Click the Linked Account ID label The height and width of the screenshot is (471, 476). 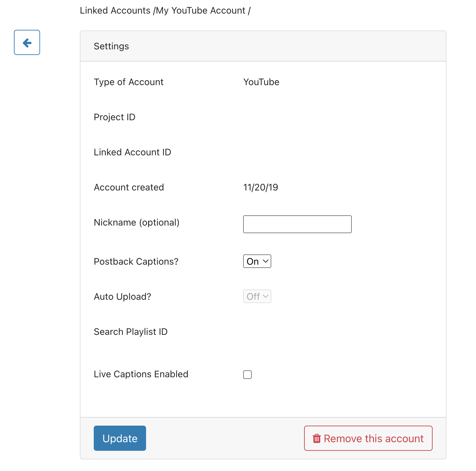pyautogui.click(x=132, y=152)
